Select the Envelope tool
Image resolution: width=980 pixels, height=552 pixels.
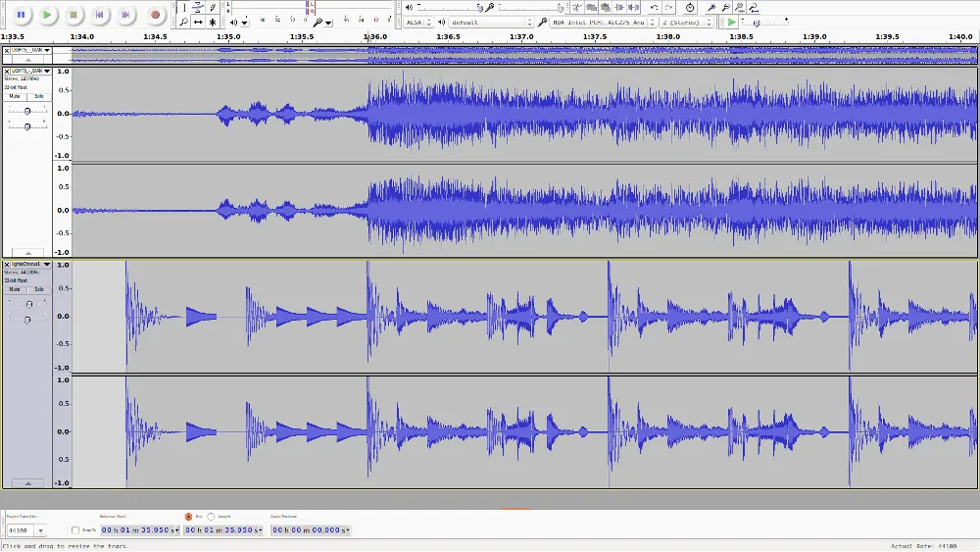coord(198,8)
